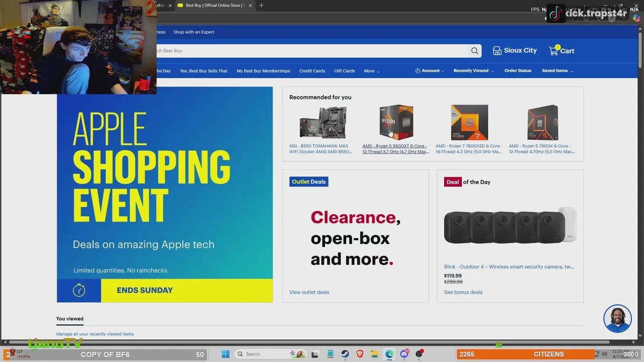
Task: Click the Best Buy search input field
Action: click(x=312, y=51)
